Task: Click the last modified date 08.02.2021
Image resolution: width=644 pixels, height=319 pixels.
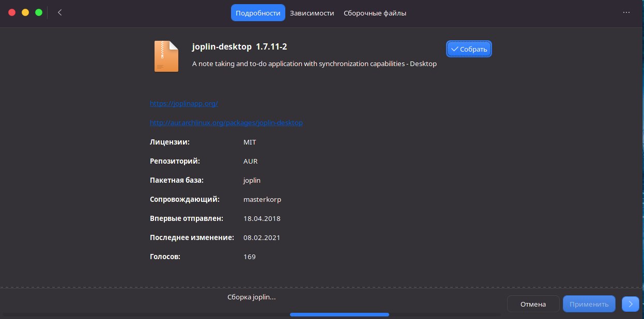Action: pos(262,237)
